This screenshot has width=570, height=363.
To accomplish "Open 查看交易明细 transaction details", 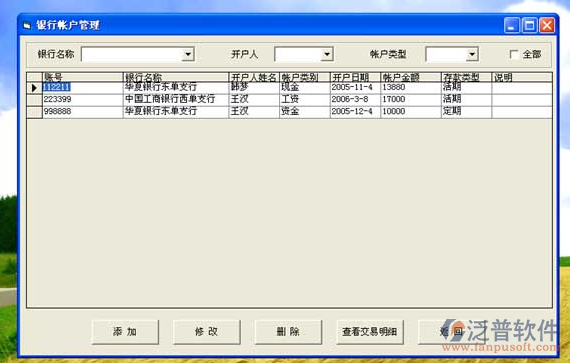I will coord(370,332).
